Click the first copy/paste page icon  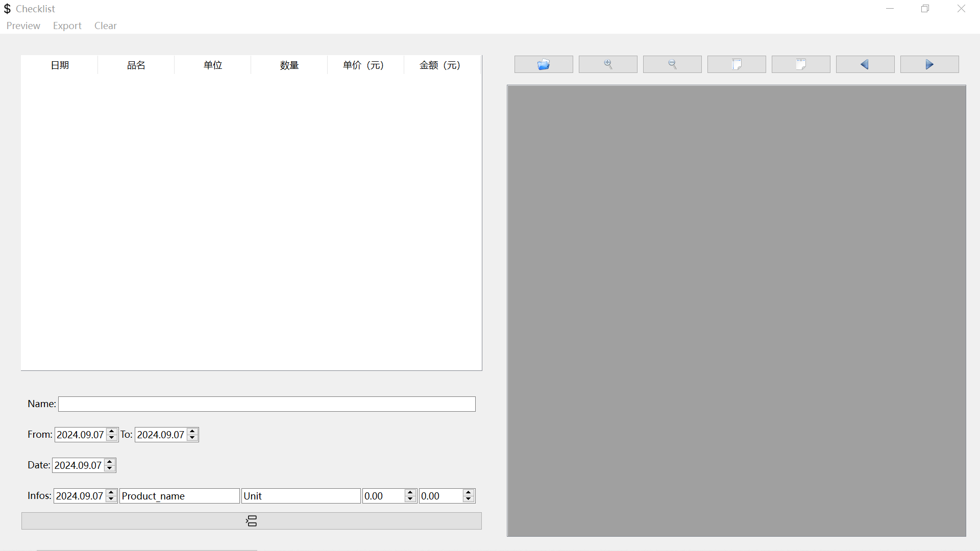click(737, 64)
